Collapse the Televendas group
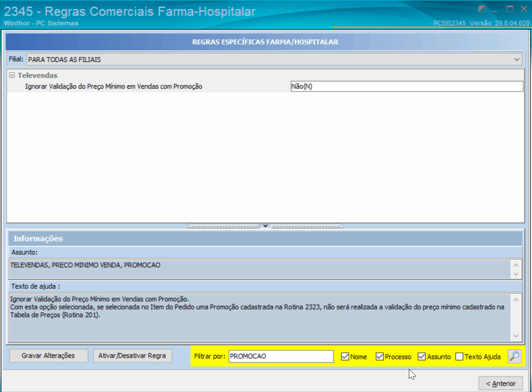The image size is (532, 392). pyautogui.click(x=12, y=75)
